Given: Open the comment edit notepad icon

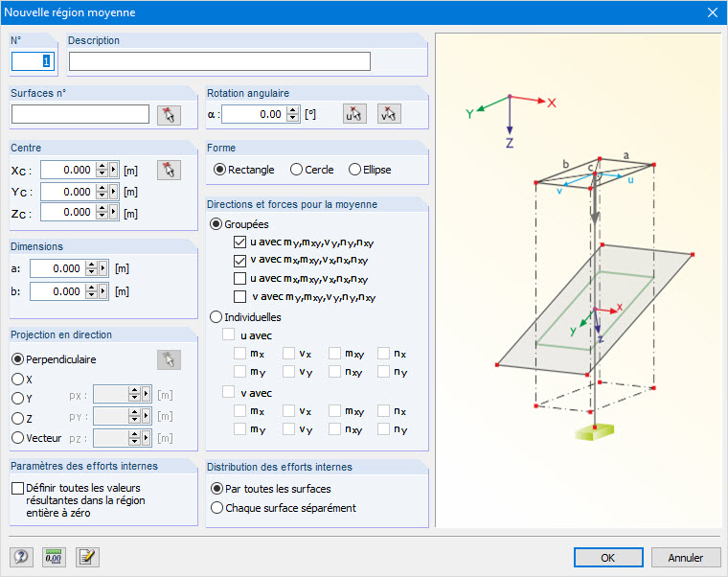Looking at the screenshot, I should (87, 557).
